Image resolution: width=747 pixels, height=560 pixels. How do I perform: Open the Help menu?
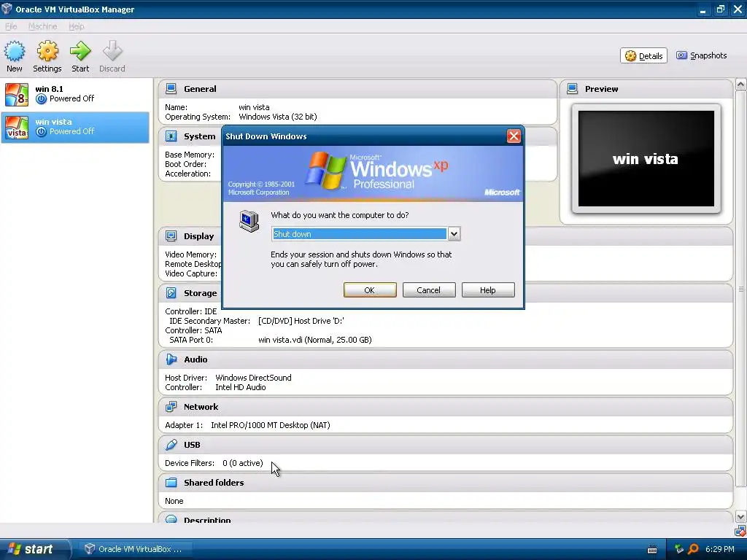click(x=76, y=26)
